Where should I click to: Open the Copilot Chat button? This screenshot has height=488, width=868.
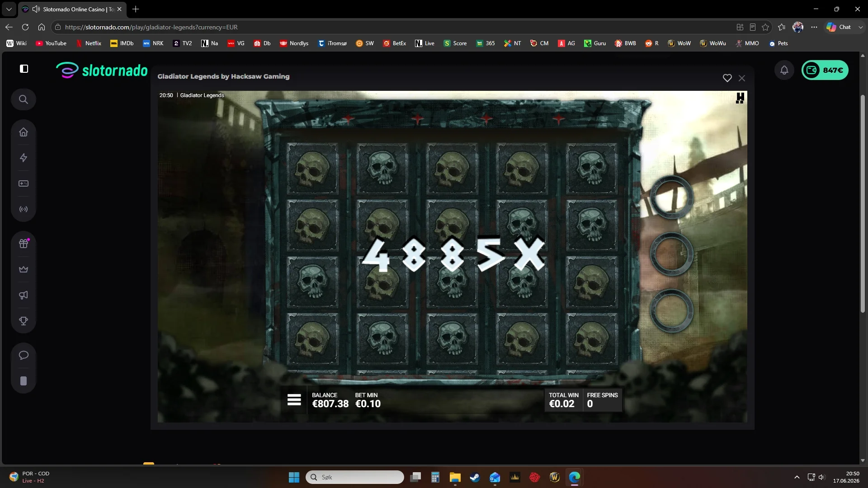(839, 27)
